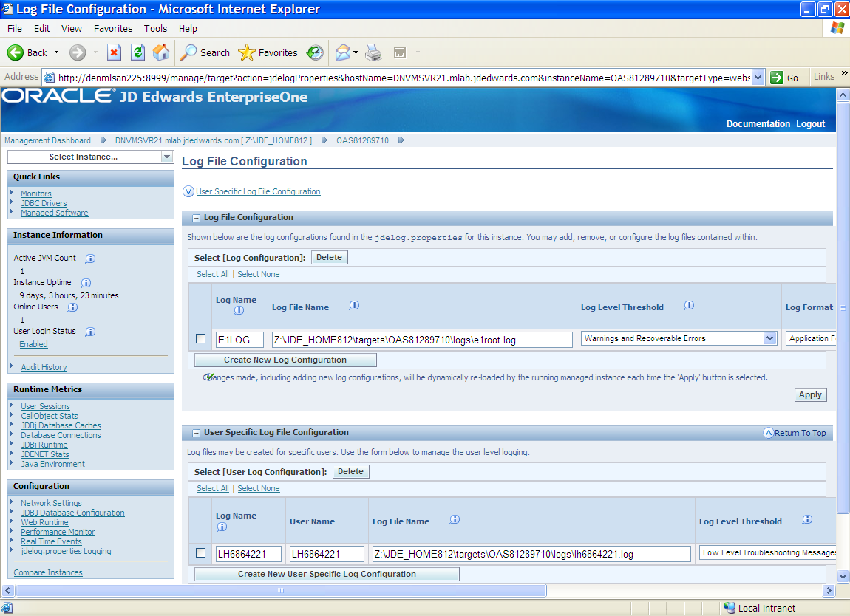Go back with the Back arrow icon

pyautogui.click(x=16, y=52)
